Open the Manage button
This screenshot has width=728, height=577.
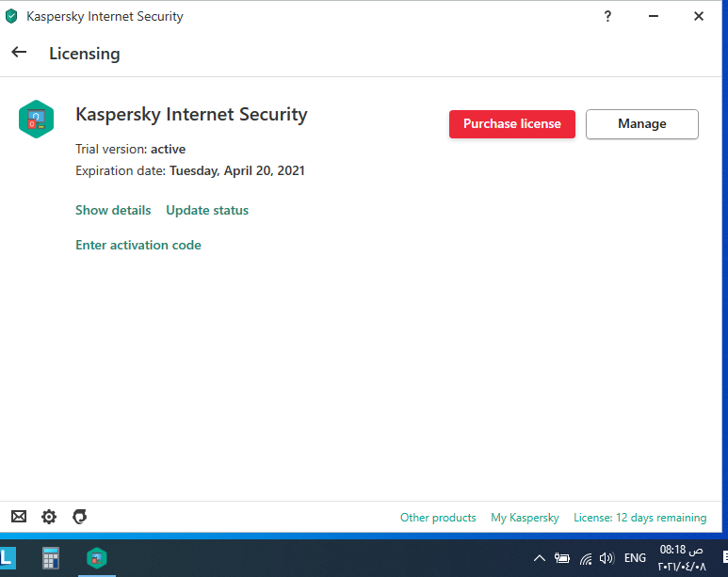(641, 124)
